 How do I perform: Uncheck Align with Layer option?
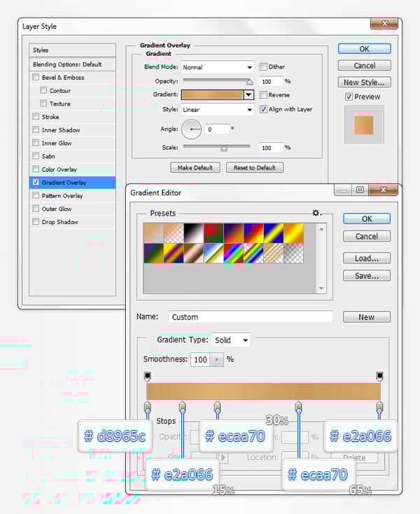coord(264,109)
